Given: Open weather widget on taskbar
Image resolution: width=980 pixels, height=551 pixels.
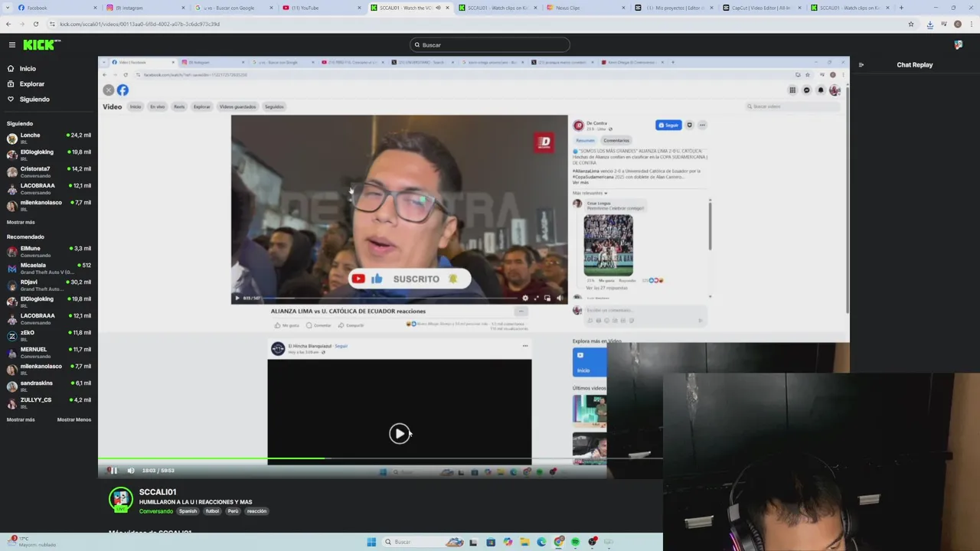Looking at the screenshot, I should [31, 542].
